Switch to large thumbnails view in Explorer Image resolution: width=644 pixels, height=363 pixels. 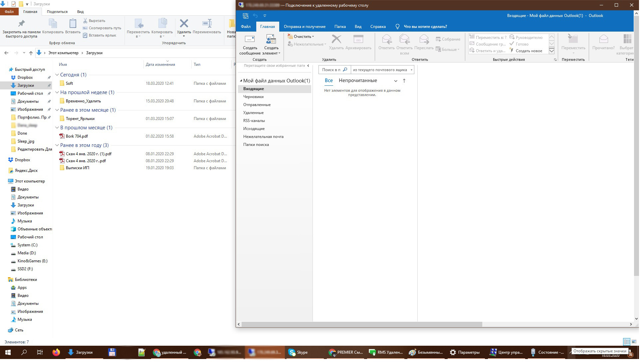[x=634, y=342]
